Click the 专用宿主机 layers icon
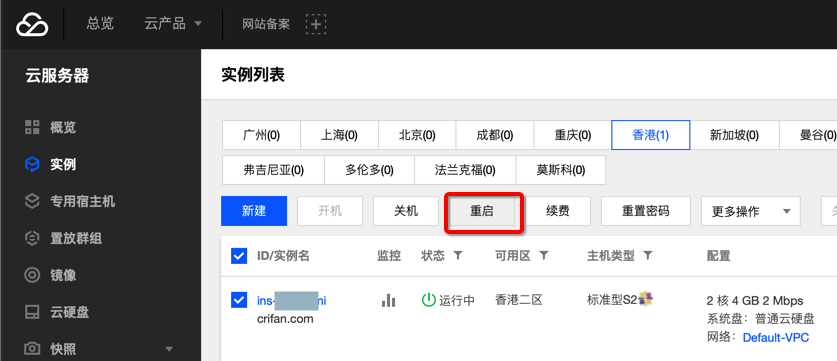837x361 pixels. pos(32,201)
